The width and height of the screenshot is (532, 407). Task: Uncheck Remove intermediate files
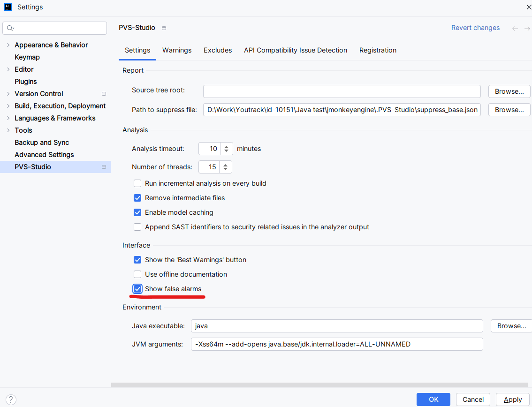[x=137, y=198]
